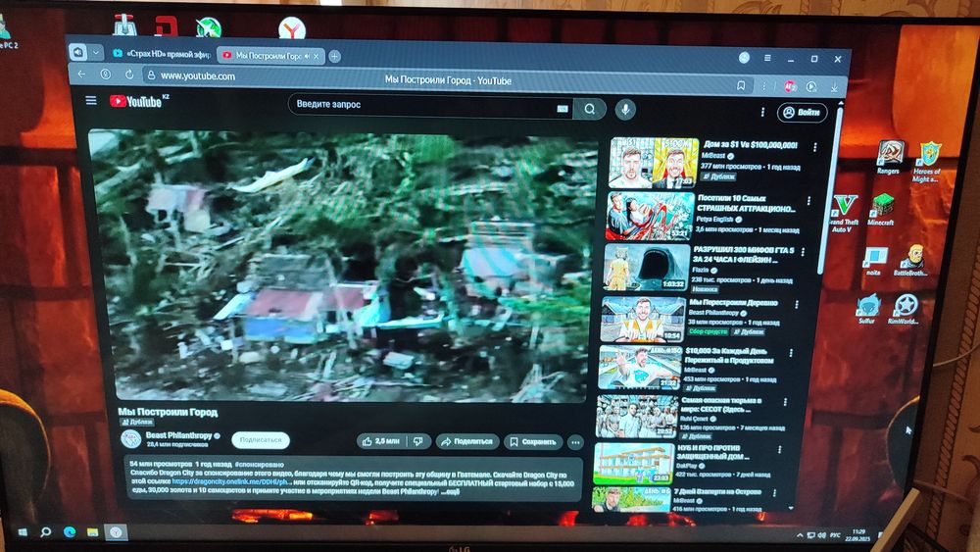Select Rangers desktop icon
The image size is (980, 552).
tap(888, 158)
